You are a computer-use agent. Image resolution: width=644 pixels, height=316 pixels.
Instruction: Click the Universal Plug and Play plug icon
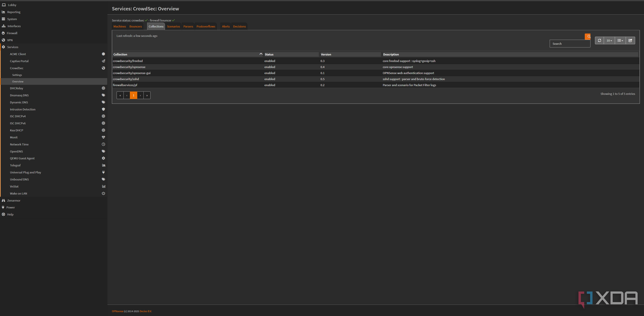point(103,172)
